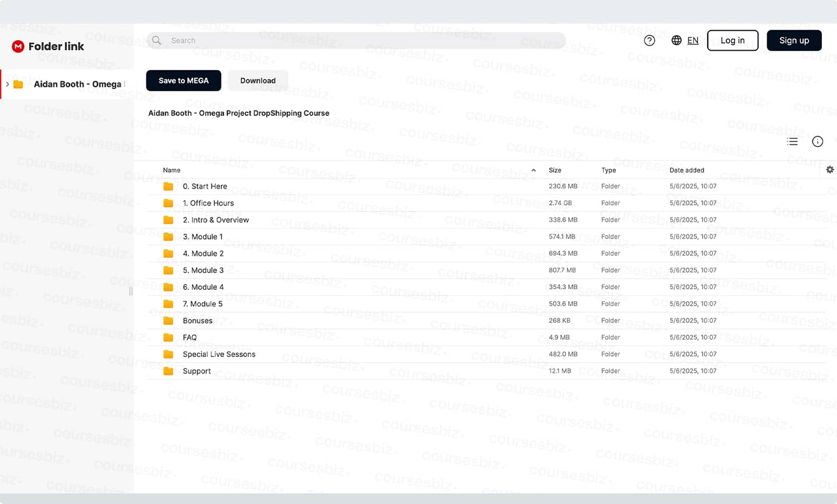Click the Sign up button

point(794,40)
